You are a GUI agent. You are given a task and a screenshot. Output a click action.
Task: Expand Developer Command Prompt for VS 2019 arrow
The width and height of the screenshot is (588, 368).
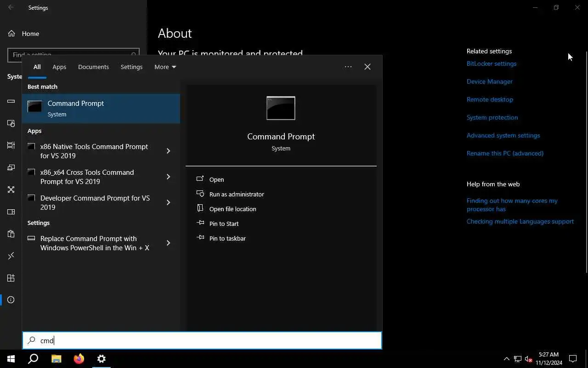[x=168, y=202]
